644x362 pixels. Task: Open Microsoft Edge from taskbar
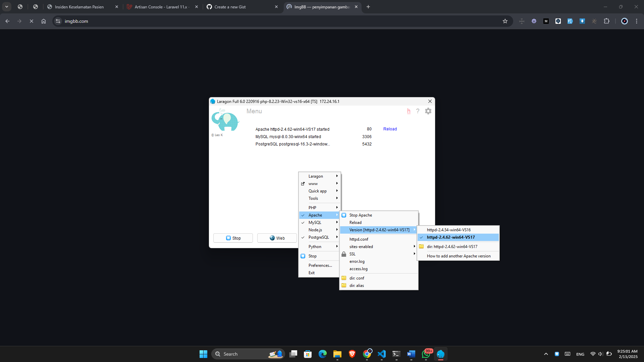click(323, 354)
